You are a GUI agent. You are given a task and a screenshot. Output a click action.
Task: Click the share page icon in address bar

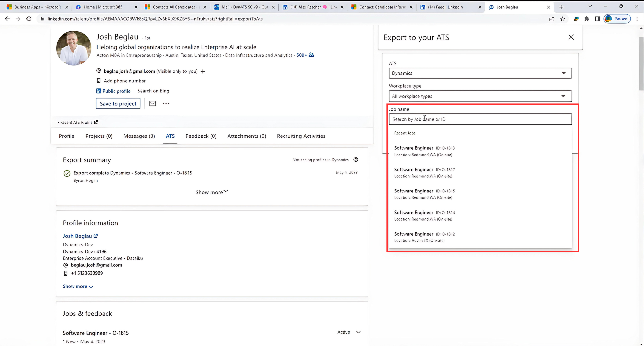pyautogui.click(x=552, y=19)
